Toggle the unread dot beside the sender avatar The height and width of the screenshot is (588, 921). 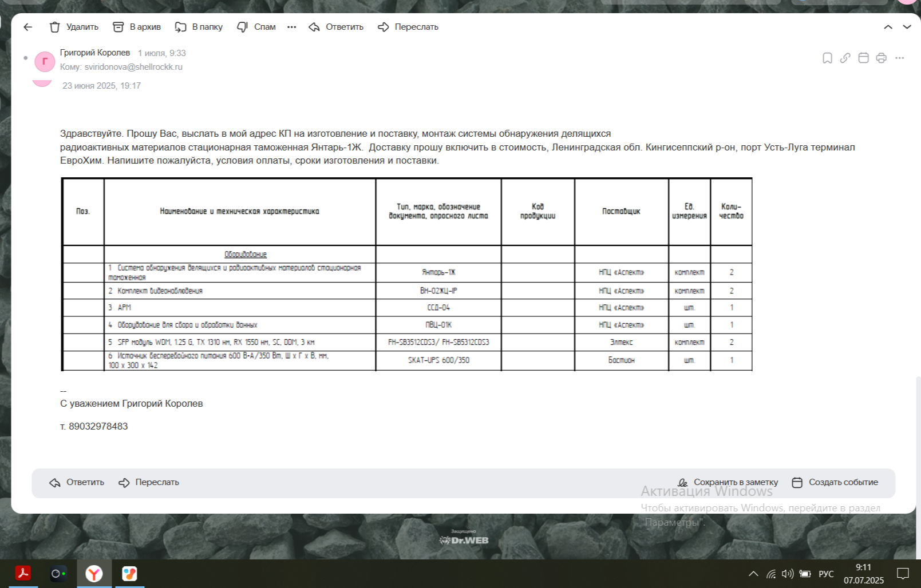25,58
